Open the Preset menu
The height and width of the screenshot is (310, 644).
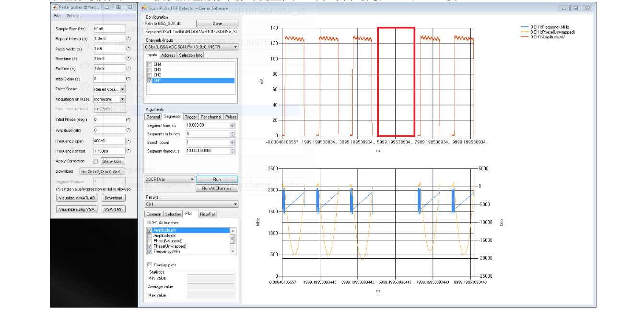coord(72,16)
